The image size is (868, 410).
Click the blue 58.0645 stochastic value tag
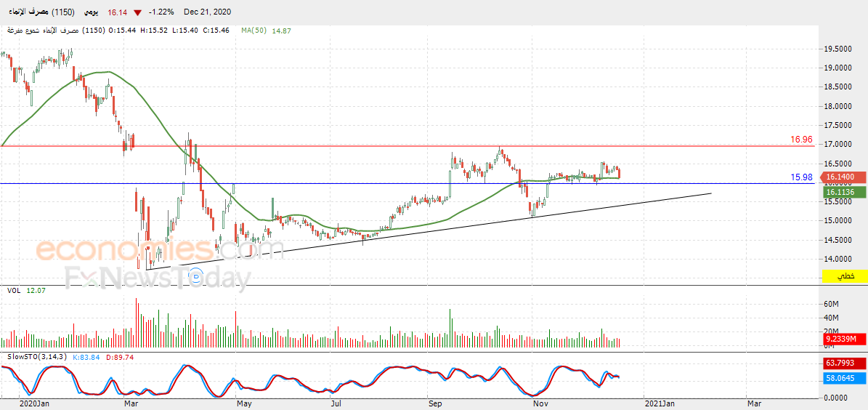point(843,378)
